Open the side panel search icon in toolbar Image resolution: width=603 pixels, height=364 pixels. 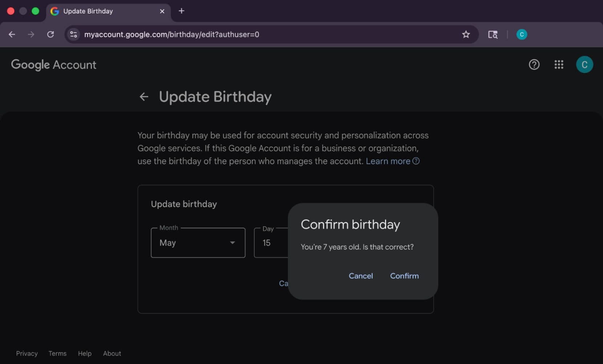pos(493,35)
